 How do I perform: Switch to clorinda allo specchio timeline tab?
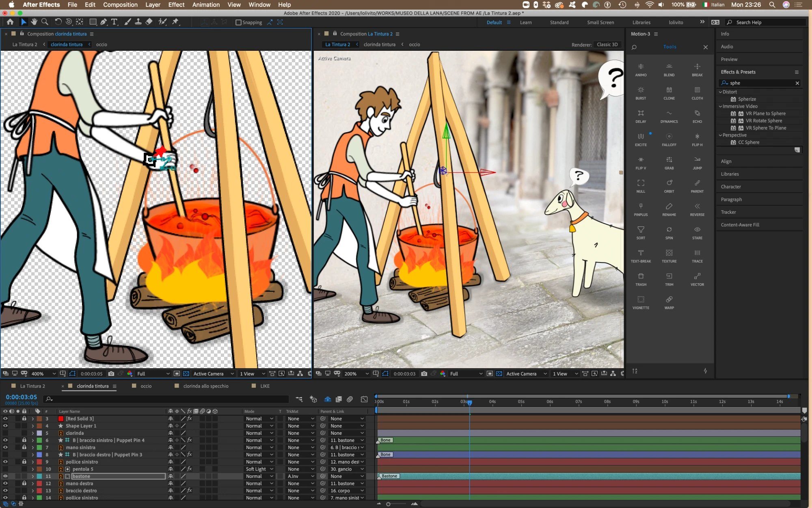tap(205, 386)
